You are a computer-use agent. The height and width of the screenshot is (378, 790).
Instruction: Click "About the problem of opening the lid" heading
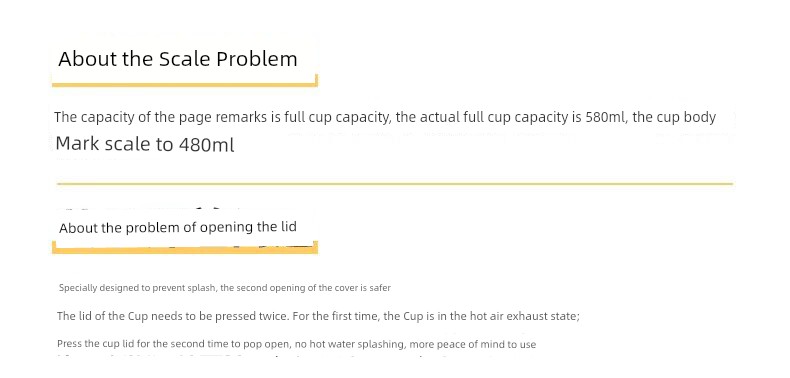click(x=177, y=227)
